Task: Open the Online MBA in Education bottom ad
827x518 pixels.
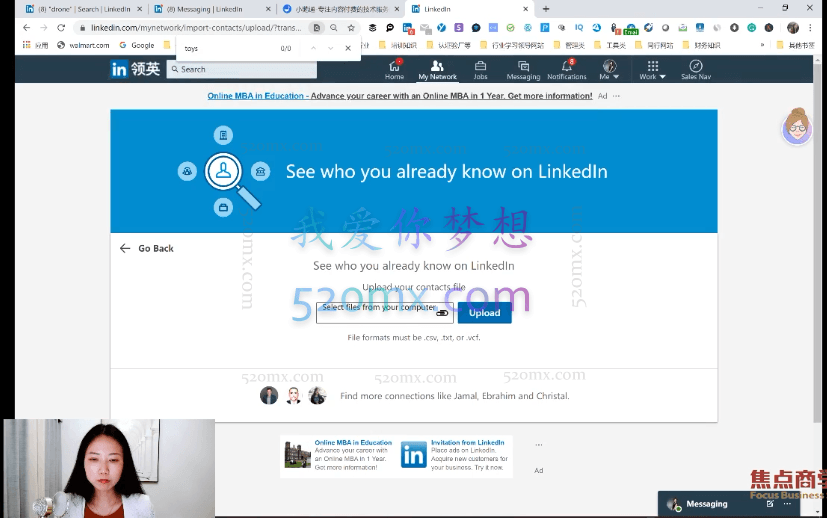Action: tap(339, 456)
